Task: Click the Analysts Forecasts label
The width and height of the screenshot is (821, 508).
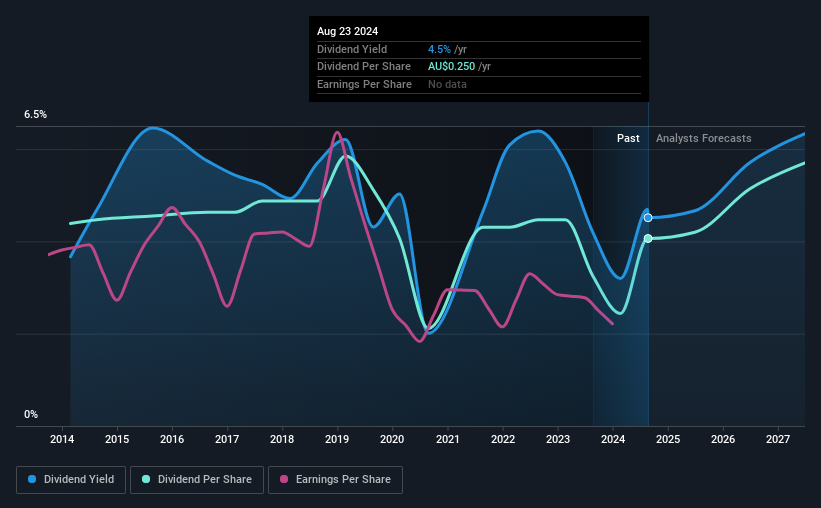Action: click(703, 138)
